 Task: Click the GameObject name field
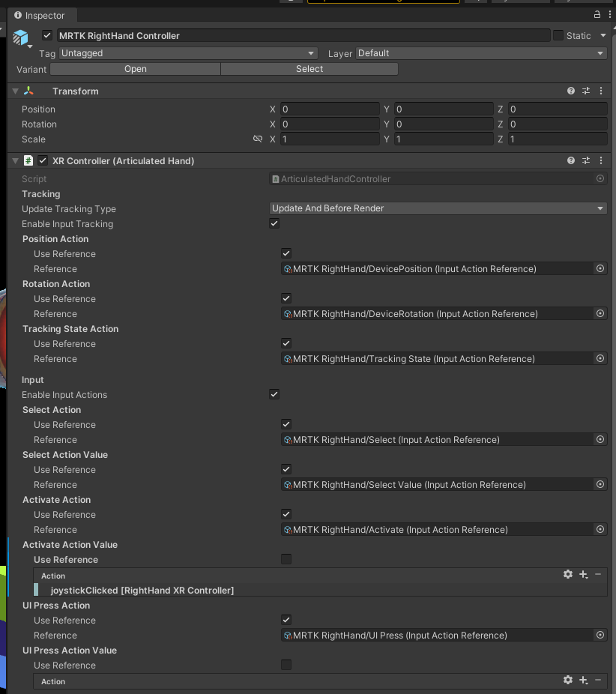[x=304, y=35]
